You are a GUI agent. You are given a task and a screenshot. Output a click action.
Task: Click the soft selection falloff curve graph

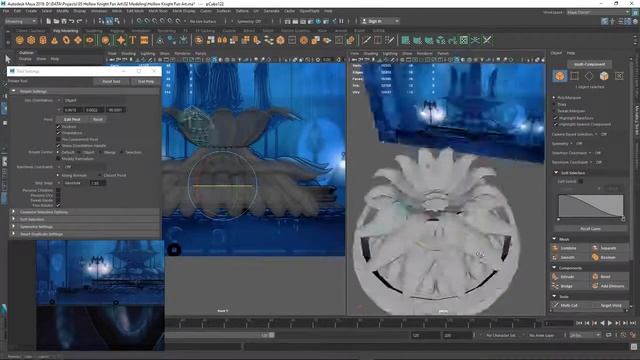click(x=591, y=205)
